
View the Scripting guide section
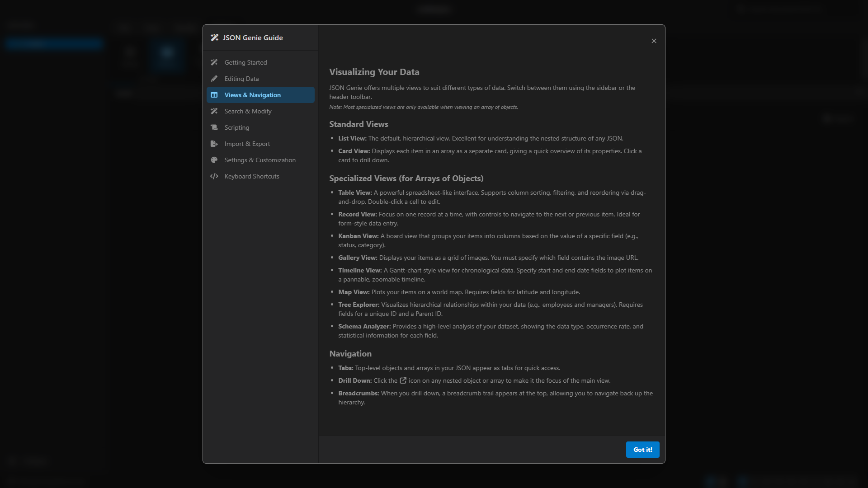(236, 127)
